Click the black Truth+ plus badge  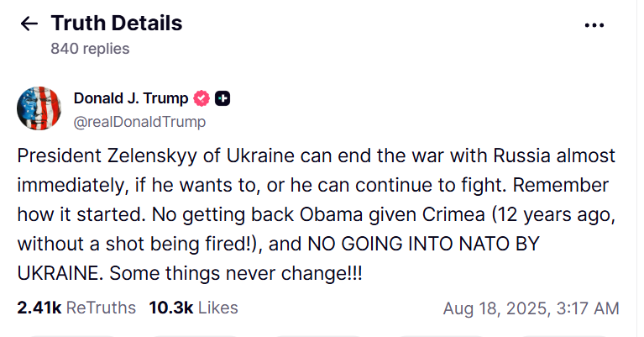[x=223, y=98]
